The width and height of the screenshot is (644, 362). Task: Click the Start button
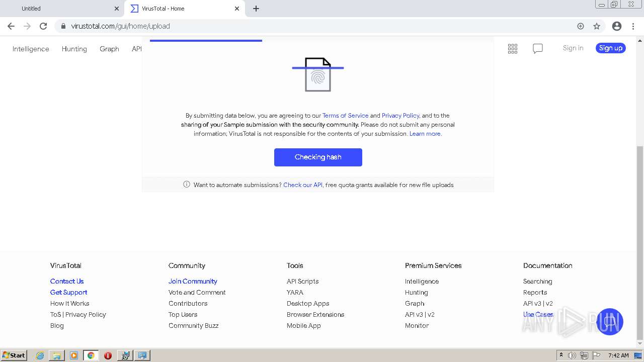(14, 355)
